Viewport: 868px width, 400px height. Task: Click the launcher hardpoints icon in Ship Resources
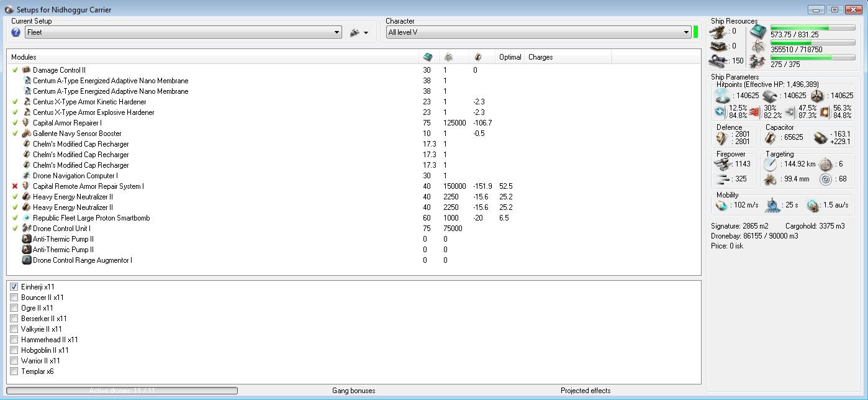pos(718,46)
